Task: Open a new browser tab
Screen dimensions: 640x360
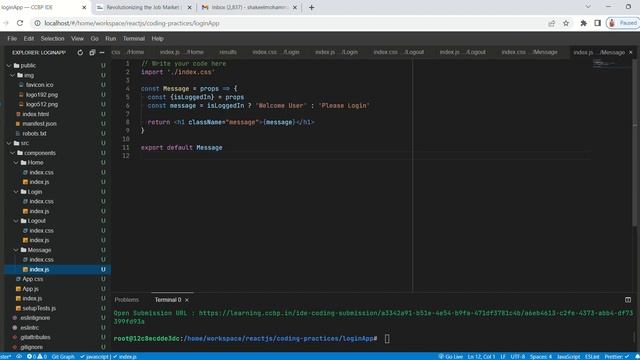Action: tap(311, 7)
